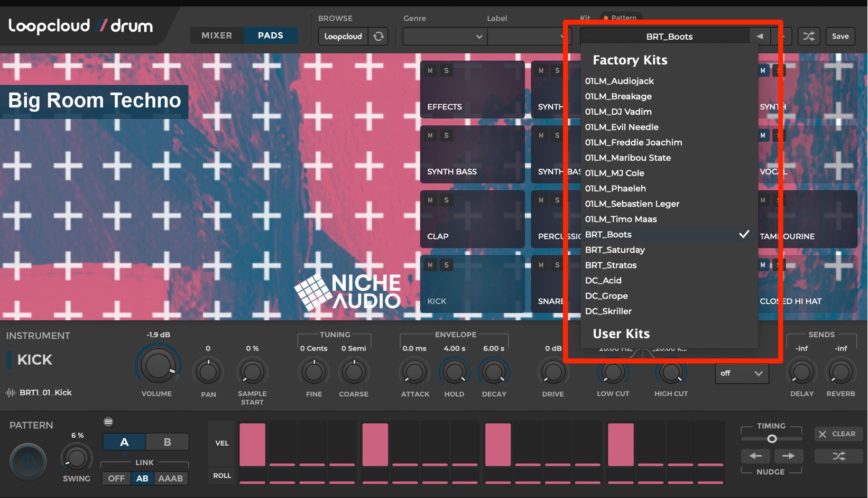Adjust the Low Cut knob

[x=613, y=372]
